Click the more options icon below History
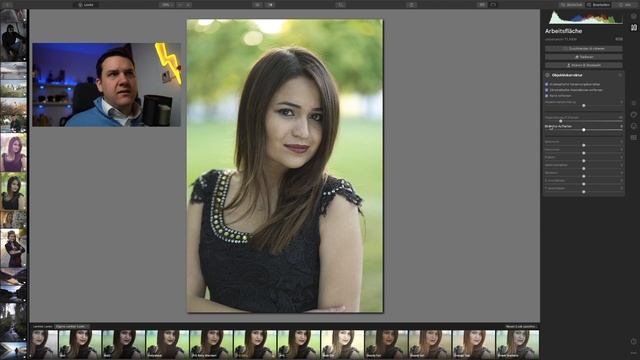This screenshot has width=640, height=360. 633,353
